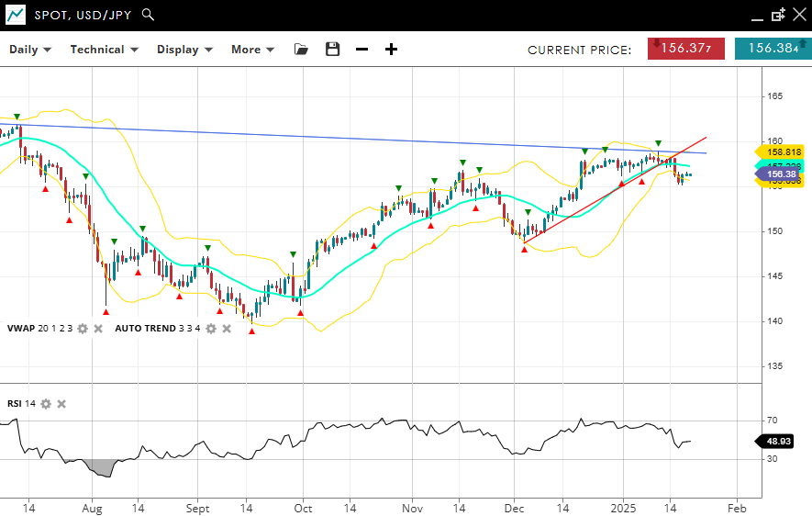Click the 48.93 RSI value label
The image size is (812, 516).
tap(779, 442)
